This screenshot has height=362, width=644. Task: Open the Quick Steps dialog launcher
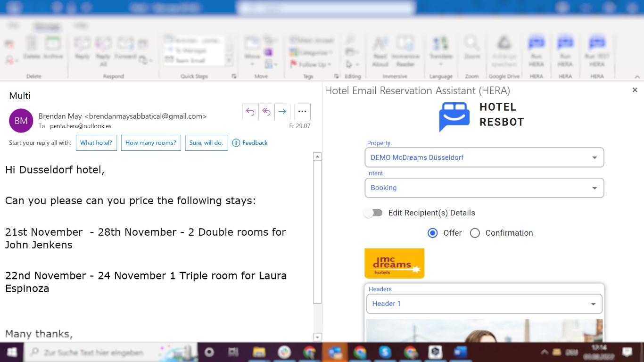tap(234, 76)
